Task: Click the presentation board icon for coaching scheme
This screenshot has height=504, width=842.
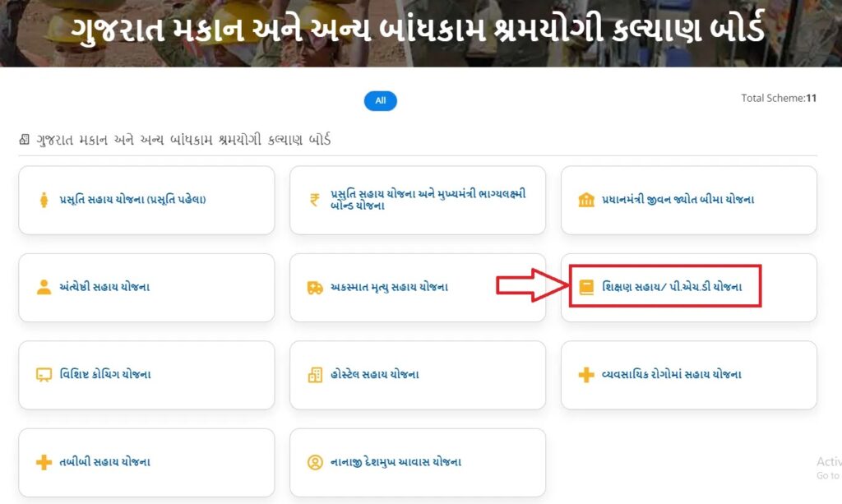Action: [44, 375]
